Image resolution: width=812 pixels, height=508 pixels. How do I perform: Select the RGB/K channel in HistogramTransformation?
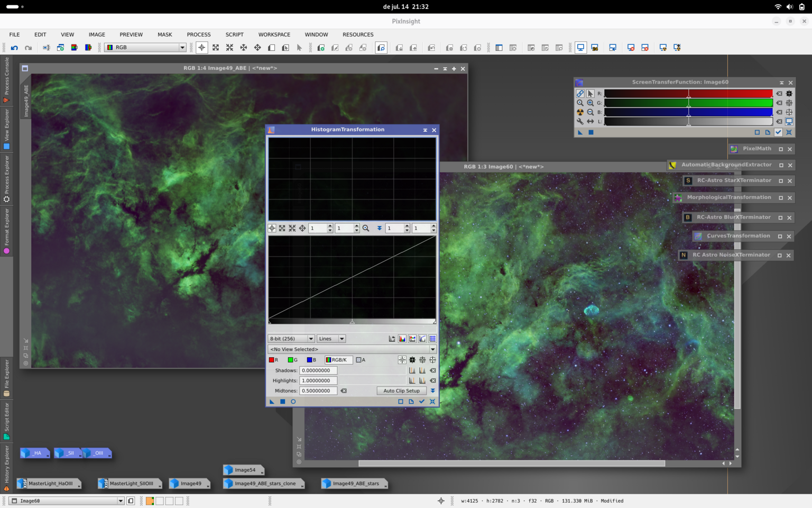click(338, 360)
